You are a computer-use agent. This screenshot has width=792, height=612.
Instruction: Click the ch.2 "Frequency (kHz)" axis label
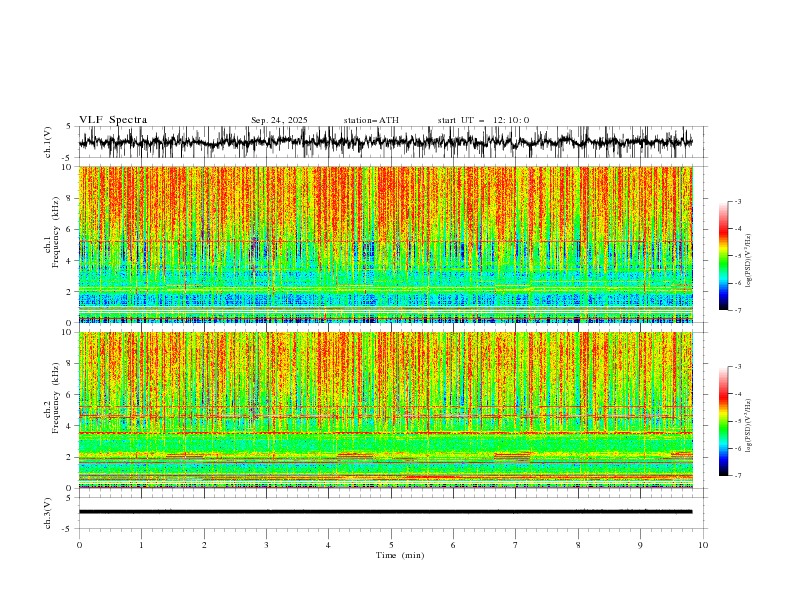click(55, 398)
